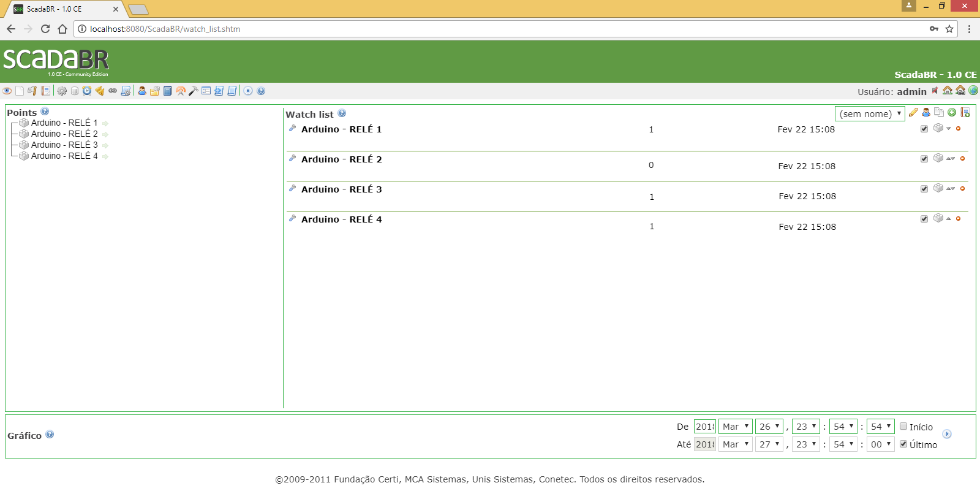Screen dimensions: 980x491
Task: Copy the watch list using copy icon
Action: [x=939, y=112]
